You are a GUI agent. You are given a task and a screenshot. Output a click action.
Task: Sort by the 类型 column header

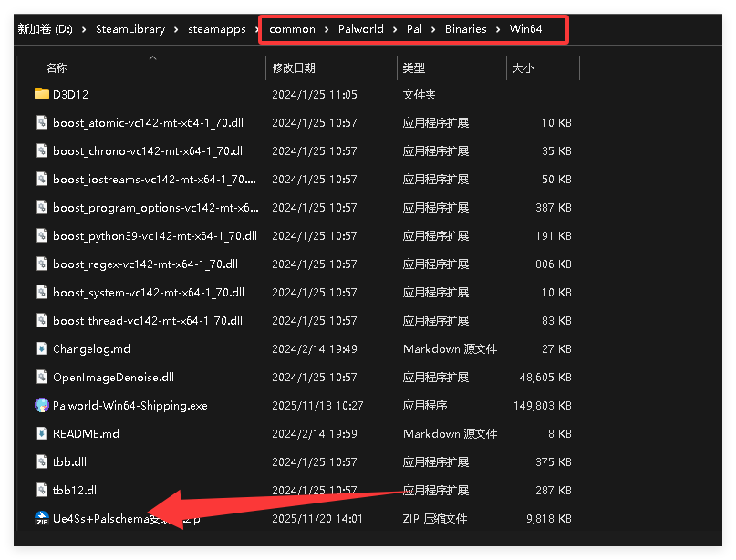(x=414, y=68)
